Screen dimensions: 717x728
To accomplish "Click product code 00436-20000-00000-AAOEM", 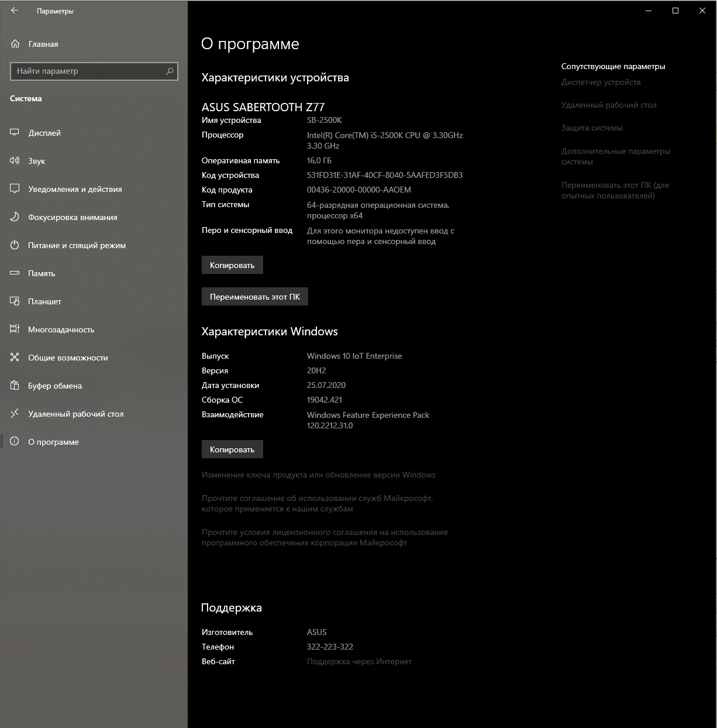I will [359, 190].
